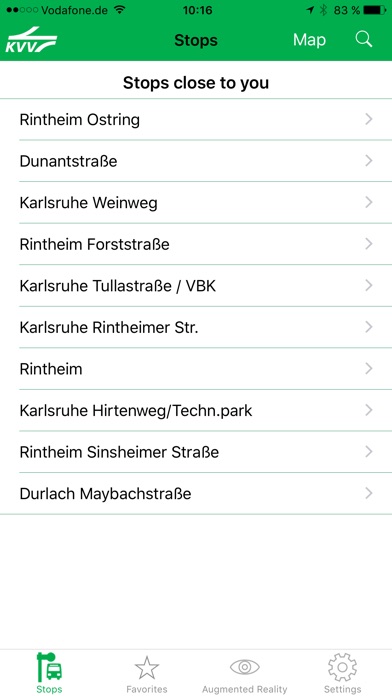Switch to the Settings tab label
Screen dimensions: 392x696
tap(342, 689)
